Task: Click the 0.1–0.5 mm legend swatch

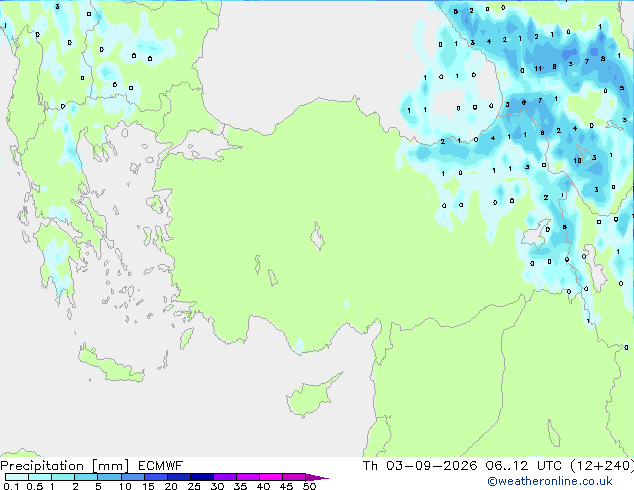Action: coord(17,477)
